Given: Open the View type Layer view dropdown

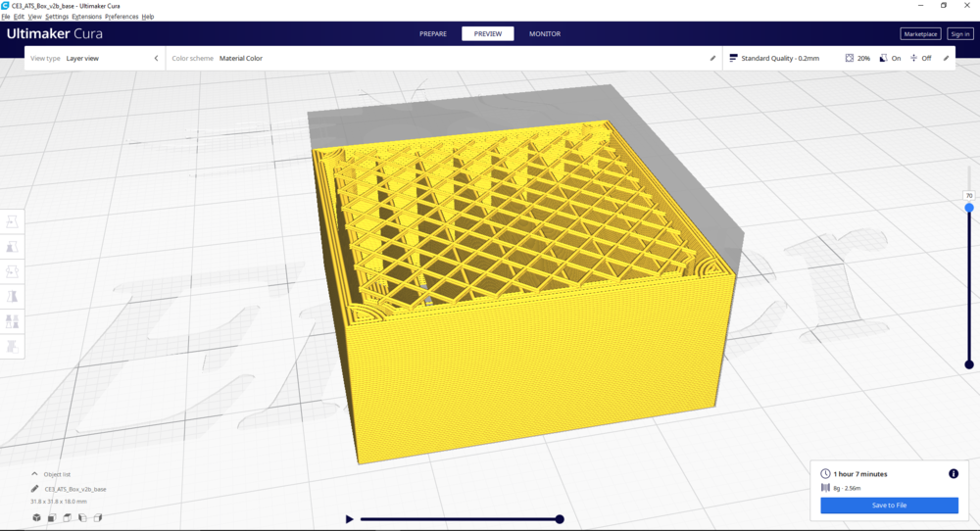Looking at the screenshot, I should point(94,58).
